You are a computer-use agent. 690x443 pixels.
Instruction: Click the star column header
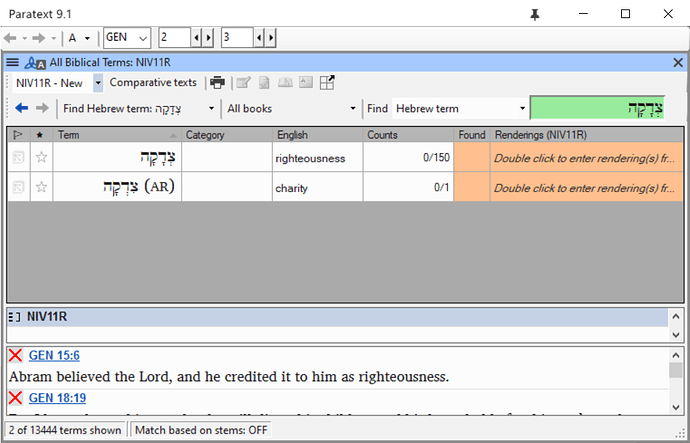click(x=41, y=135)
